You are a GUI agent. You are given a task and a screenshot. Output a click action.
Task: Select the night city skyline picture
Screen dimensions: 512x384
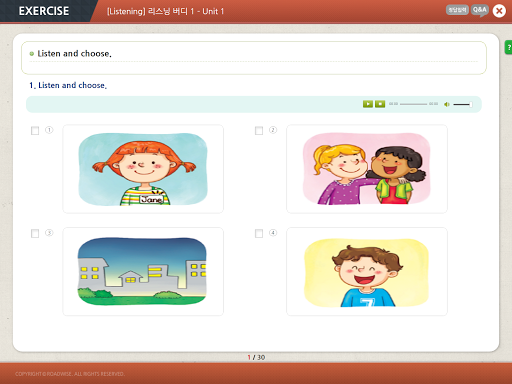coord(143,271)
